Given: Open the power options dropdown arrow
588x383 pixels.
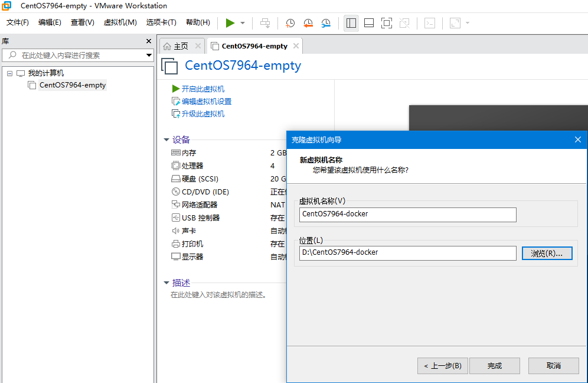Looking at the screenshot, I should pos(243,23).
